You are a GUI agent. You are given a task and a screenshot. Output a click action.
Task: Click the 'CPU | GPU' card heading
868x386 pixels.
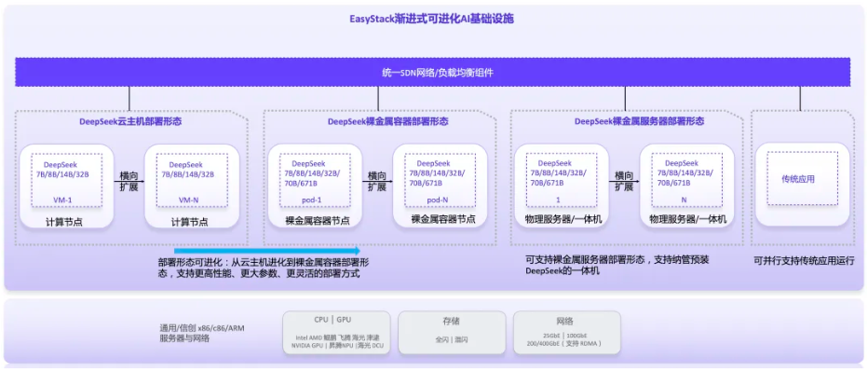pyautogui.click(x=332, y=320)
